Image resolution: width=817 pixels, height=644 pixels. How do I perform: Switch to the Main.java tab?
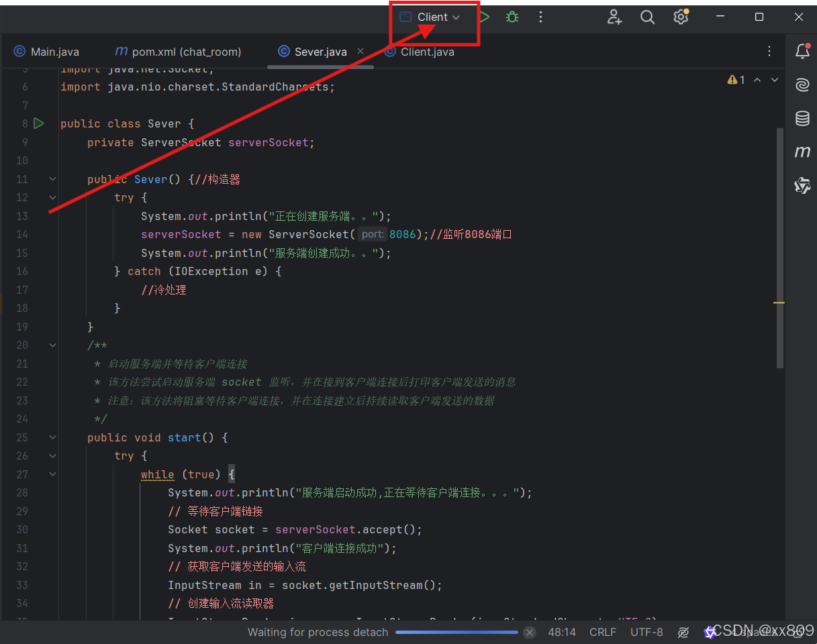click(46, 52)
